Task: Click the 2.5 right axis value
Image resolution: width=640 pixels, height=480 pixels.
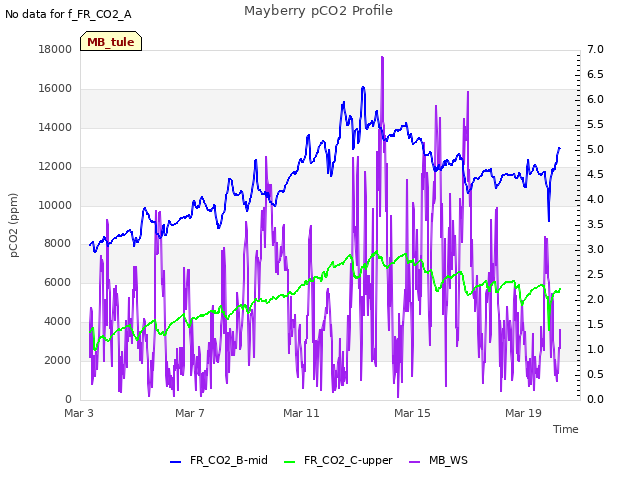Action: pos(595,274)
